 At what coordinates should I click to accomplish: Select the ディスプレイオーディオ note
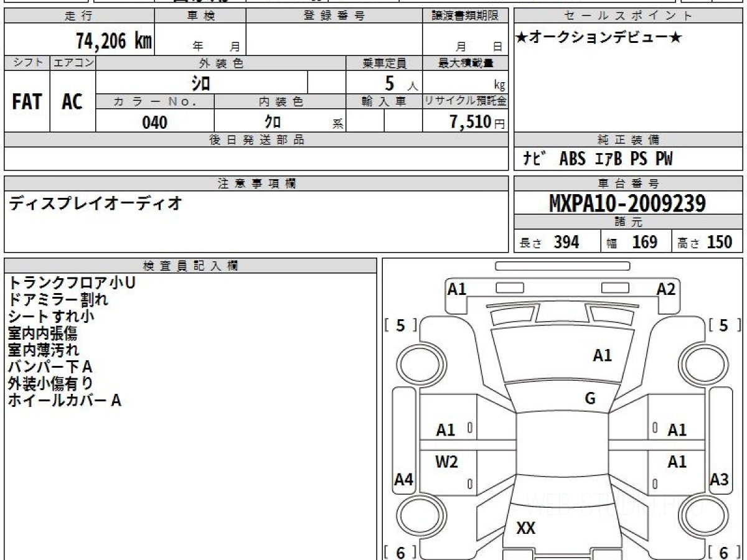click(95, 203)
